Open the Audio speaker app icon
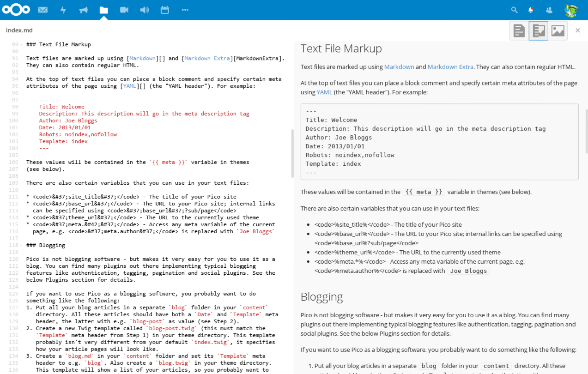The height and width of the screenshot is (374, 588). (145, 10)
